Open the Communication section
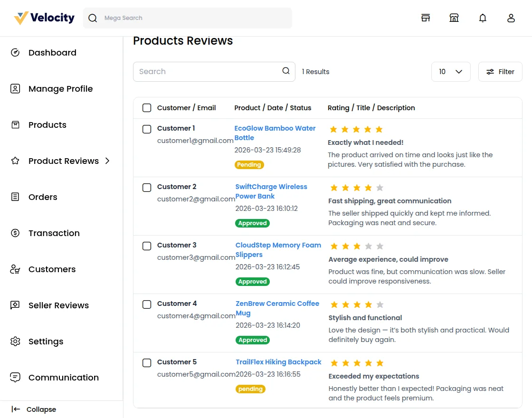This screenshot has height=418, width=532. coord(15,378)
